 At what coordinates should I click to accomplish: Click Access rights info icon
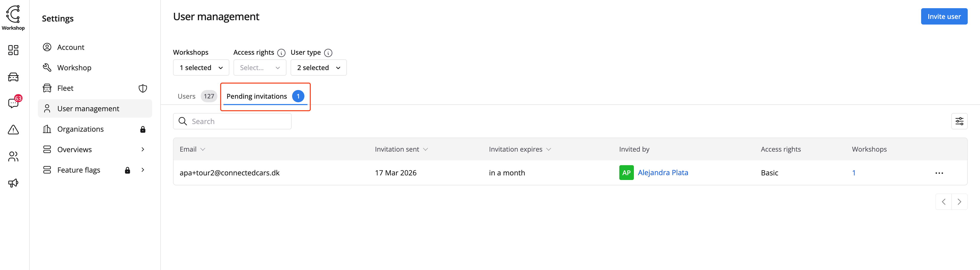tap(281, 53)
